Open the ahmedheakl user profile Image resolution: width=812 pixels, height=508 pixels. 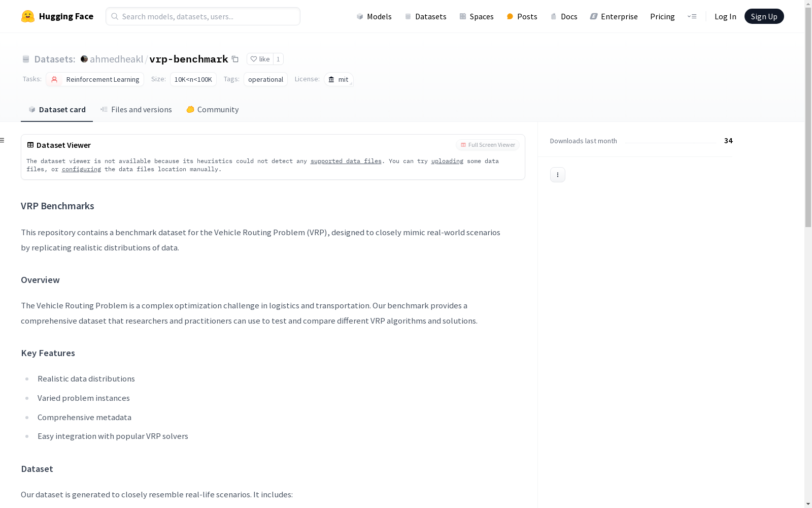tap(116, 59)
